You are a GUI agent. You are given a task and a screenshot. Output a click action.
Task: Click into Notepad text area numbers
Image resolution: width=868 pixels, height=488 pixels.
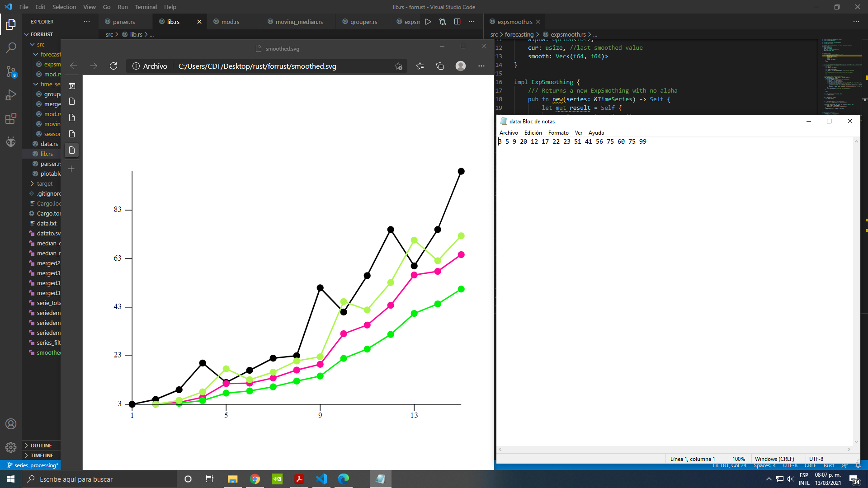pos(572,141)
